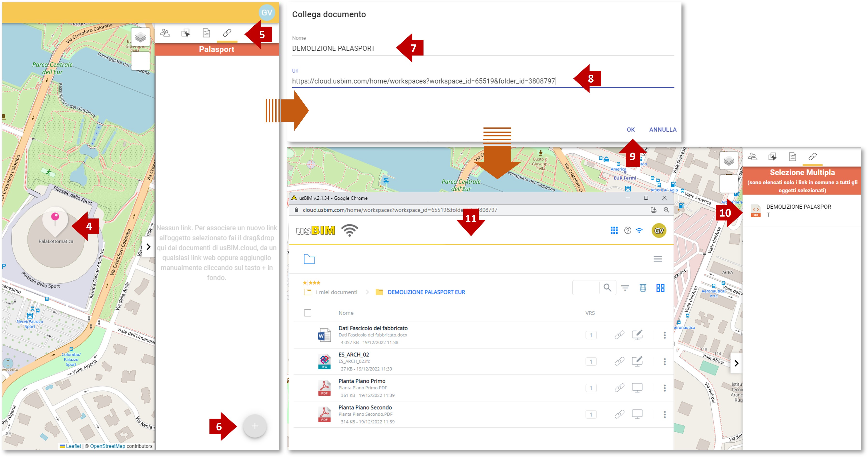
Task: Open the usBIM help question mark
Action: point(627,231)
